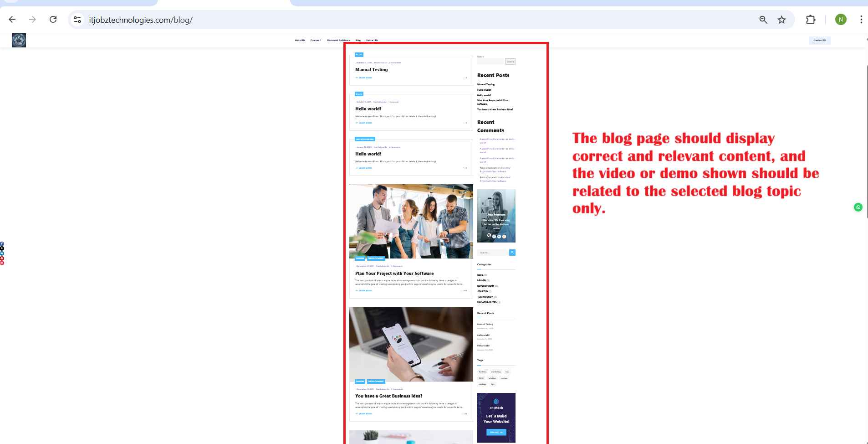Click the Contact Us button at top right
868x444 pixels.
point(819,40)
